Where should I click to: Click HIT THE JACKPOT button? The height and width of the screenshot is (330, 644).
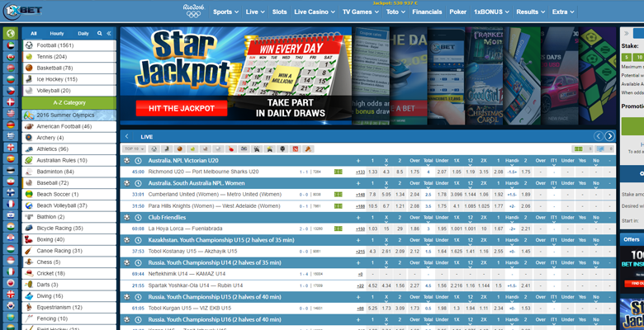(x=182, y=108)
